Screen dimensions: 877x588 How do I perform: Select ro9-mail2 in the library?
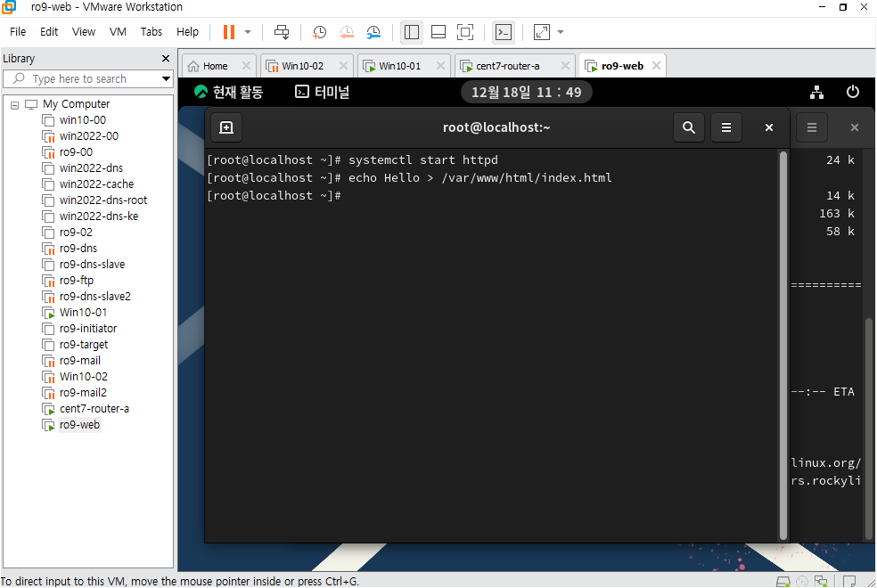pos(83,392)
